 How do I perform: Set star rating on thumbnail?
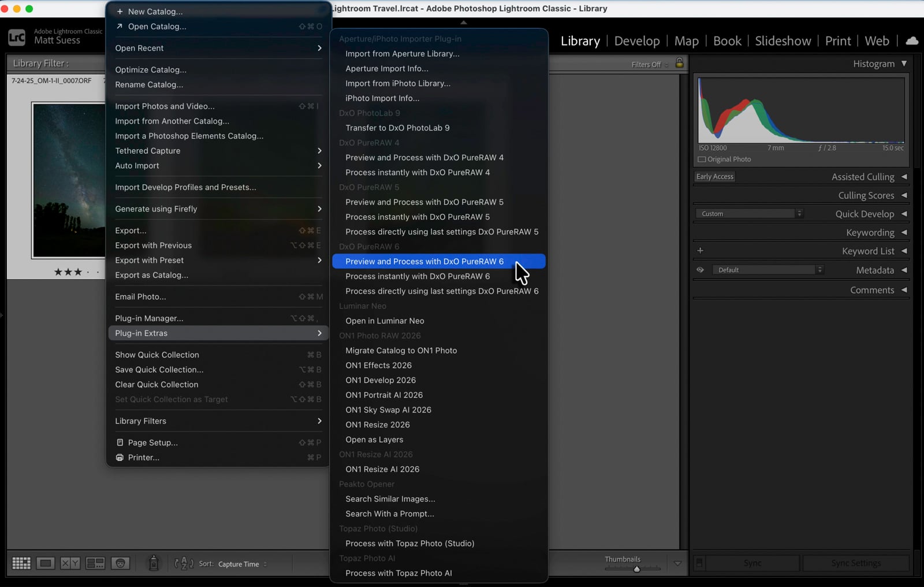pos(76,272)
